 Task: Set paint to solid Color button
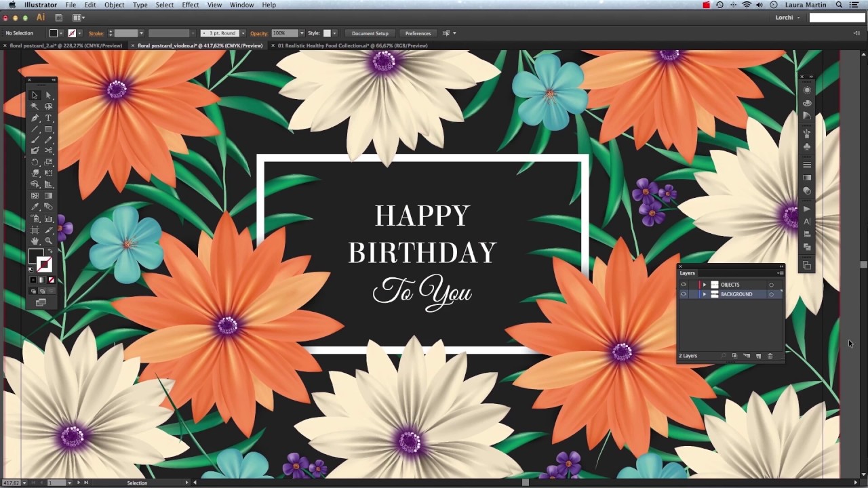pyautogui.click(x=33, y=281)
